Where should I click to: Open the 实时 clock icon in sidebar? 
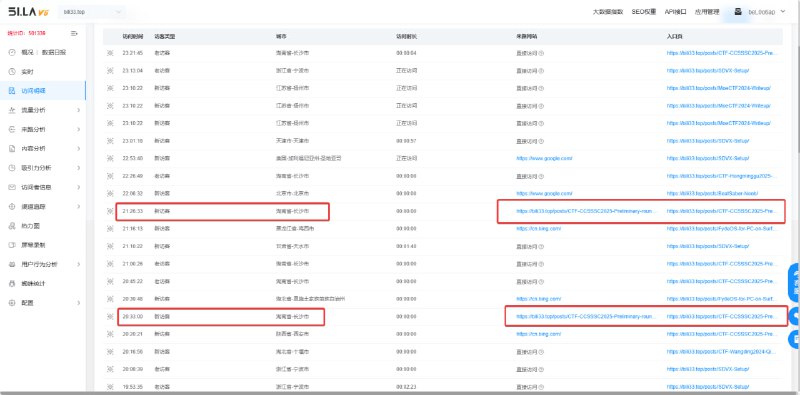pyautogui.click(x=12, y=72)
